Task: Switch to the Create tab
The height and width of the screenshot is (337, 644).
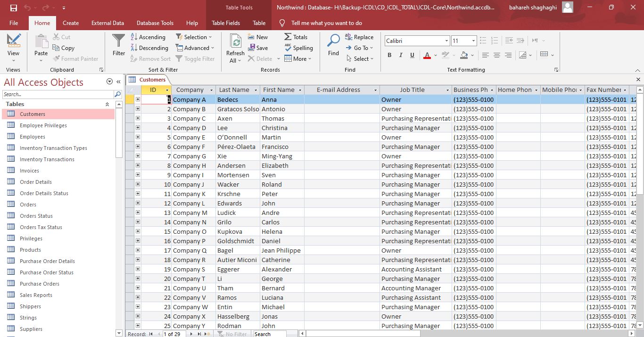Action: [x=71, y=23]
